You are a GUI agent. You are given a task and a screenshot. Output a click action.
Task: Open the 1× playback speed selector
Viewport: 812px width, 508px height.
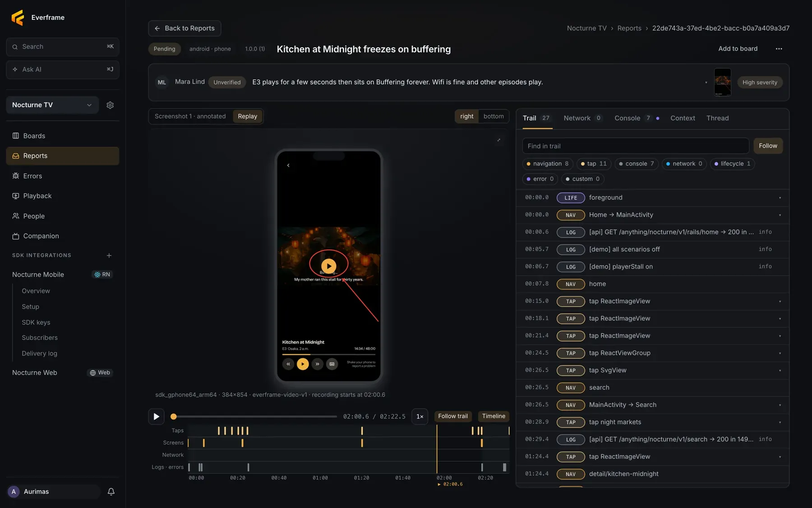(420, 417)
